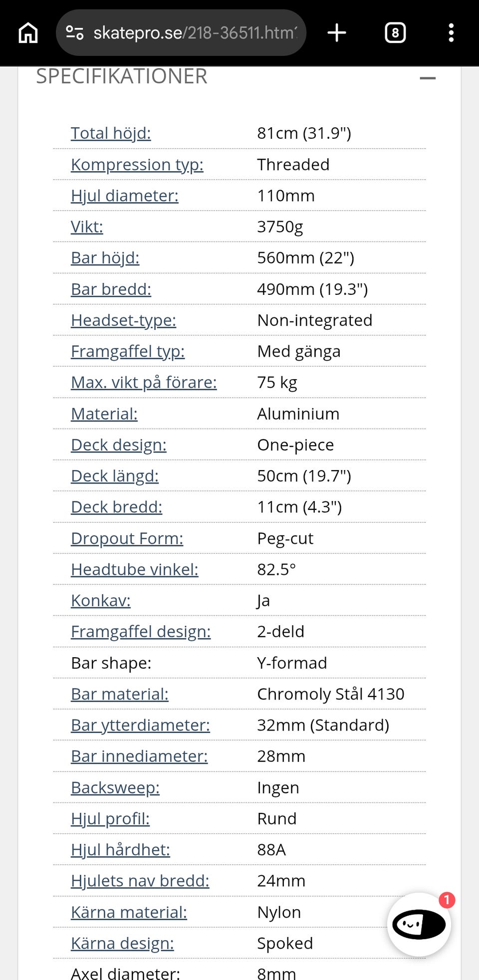
Task: Open the Kompression typ link
Action: (137, 165)
